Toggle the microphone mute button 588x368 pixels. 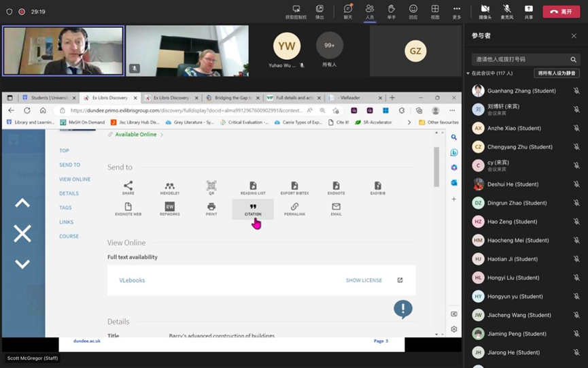tap(506, 10)
